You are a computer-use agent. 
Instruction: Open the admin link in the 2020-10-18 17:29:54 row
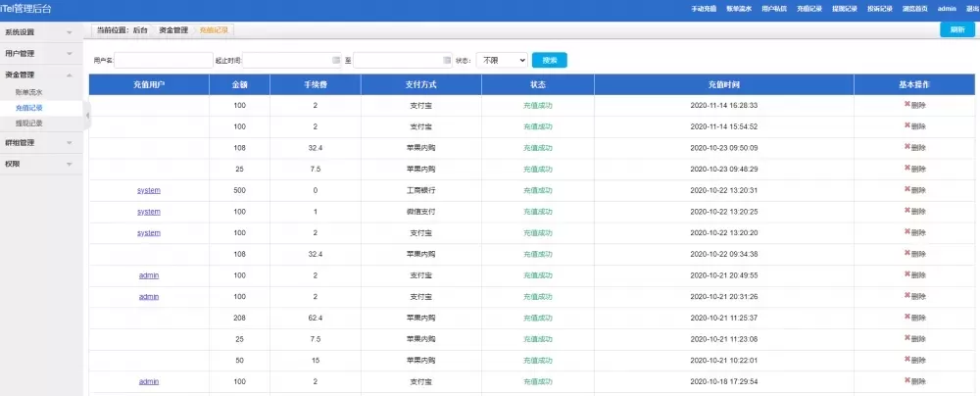coord(149,381)
